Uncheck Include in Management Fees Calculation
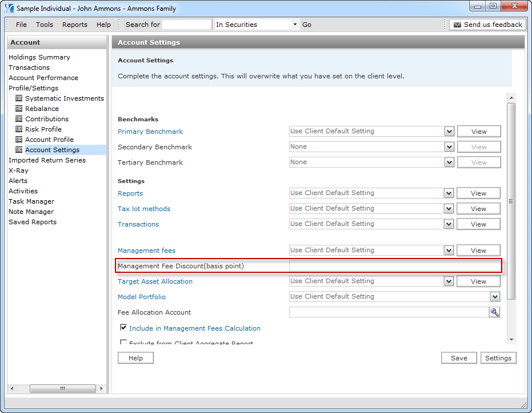The image size is (532, 413). pyautogui.click(x=123, y=328)
